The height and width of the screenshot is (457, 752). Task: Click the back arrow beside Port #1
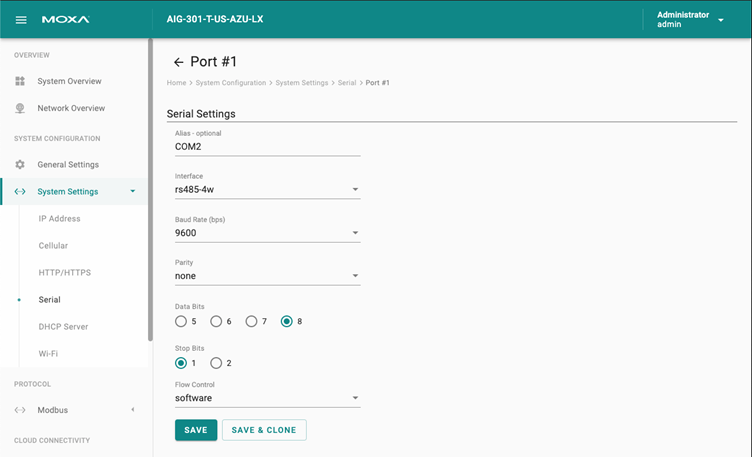coord(178,62)
